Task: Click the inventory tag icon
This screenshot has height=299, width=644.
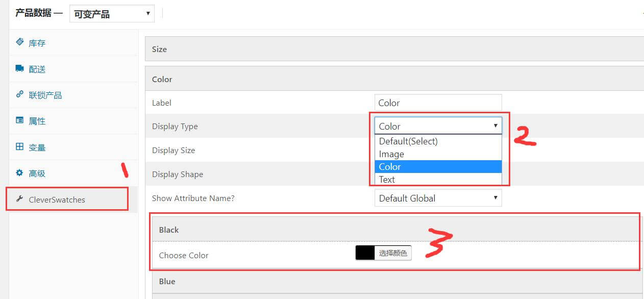Action: coord(20,42)
